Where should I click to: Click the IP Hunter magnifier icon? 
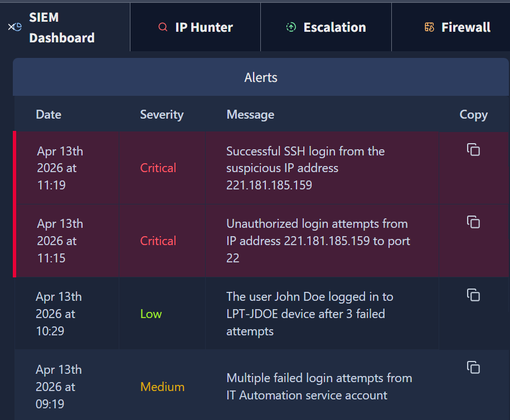click(x=163, y=27)
